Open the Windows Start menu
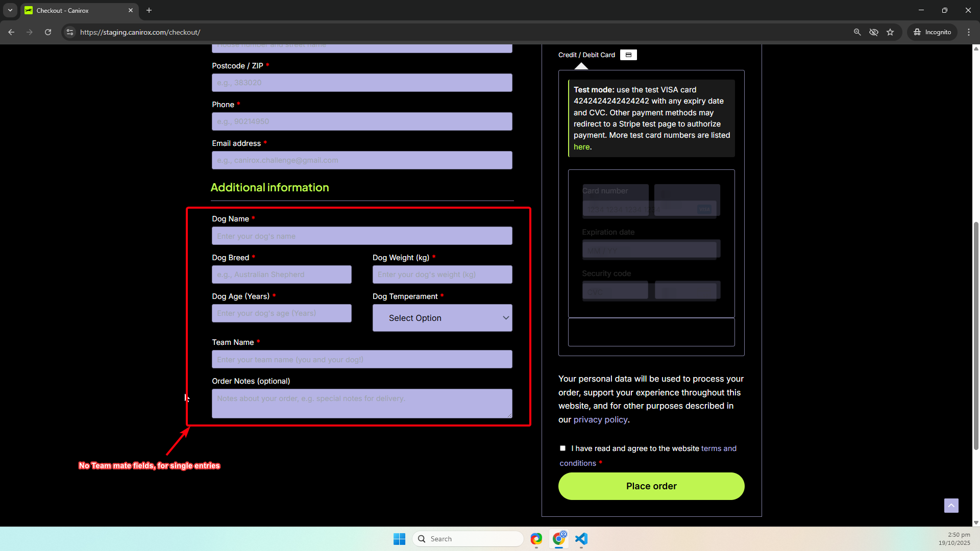The width and height of the screenshot is (980, 551). 399,539
